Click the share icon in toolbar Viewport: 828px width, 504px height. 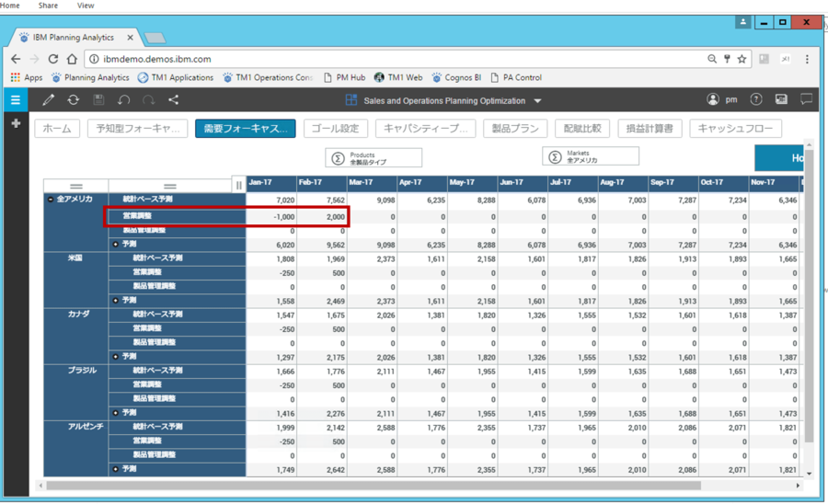pyautogui.click(x=174, y=100)
